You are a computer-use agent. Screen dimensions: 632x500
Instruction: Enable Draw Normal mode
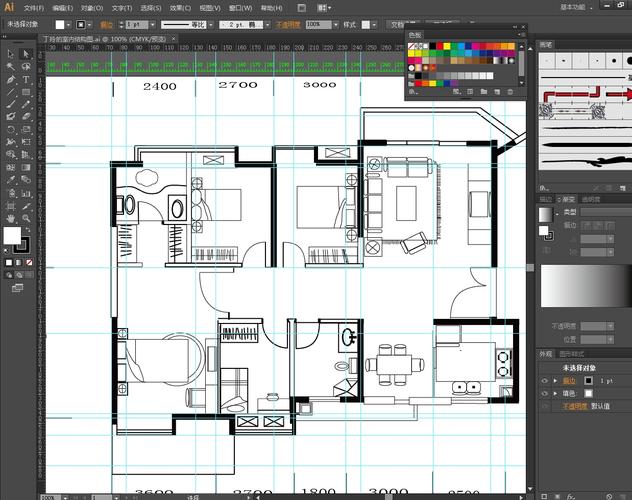coord(9,275)
